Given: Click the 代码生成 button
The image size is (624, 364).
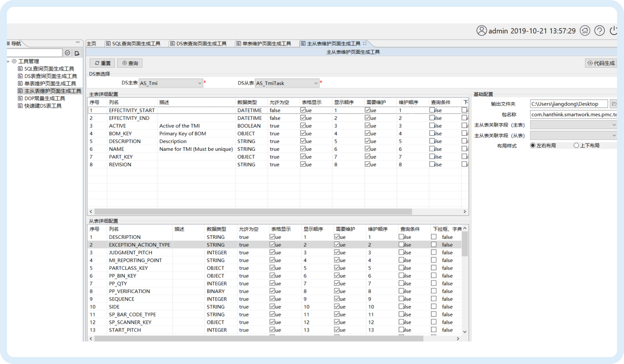Looking at the screenshot, I should pos(601,63).
